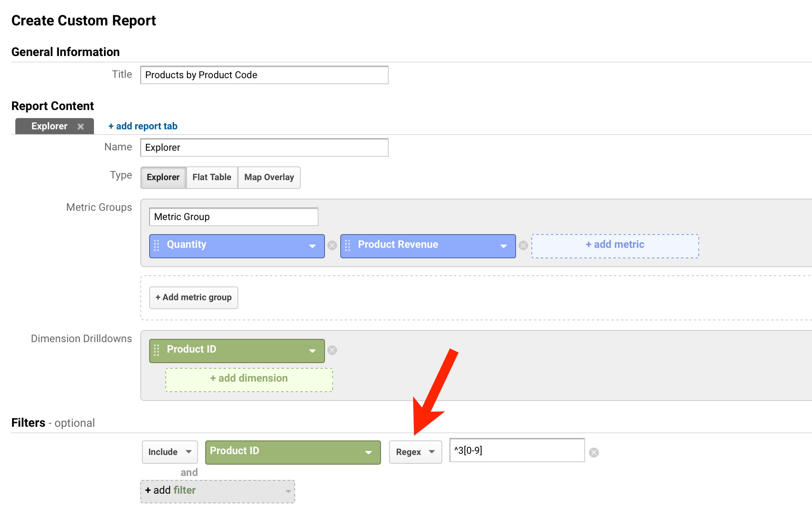Remove the Product Revenue metric chip
812x515 pixels.
[523, 246]
